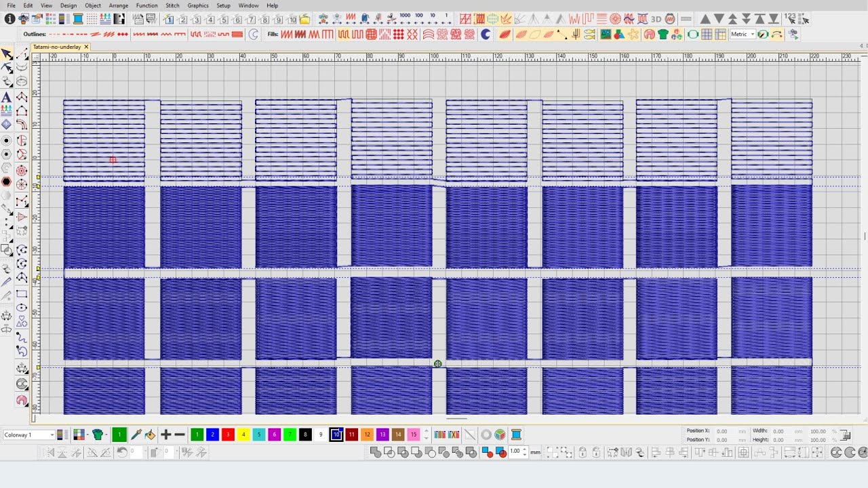
Task: Toggle the grid display icon
Action: (706, 34)
